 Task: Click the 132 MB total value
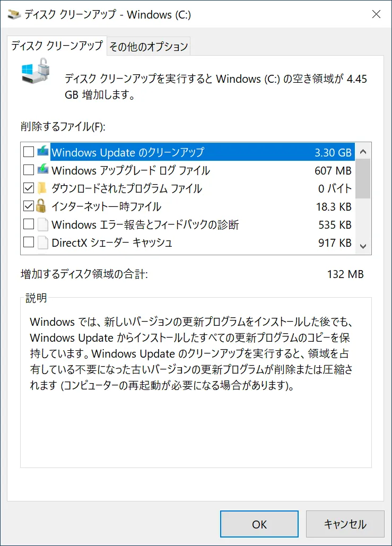[345, 274]
